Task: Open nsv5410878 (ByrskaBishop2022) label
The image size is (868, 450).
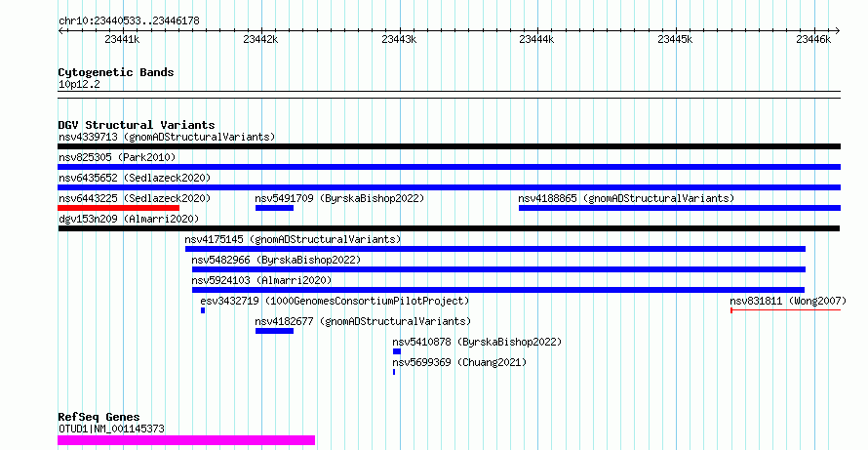Action: [x=477, y=342]
